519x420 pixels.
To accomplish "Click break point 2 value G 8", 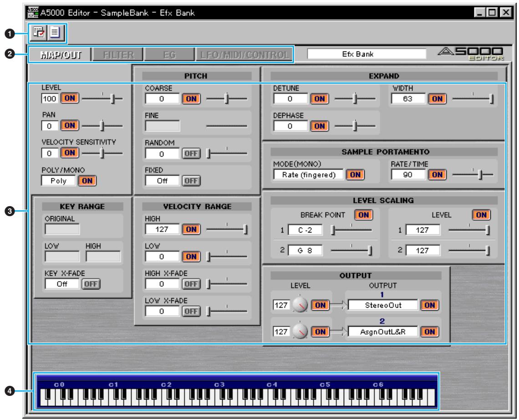I will point(305,250).
